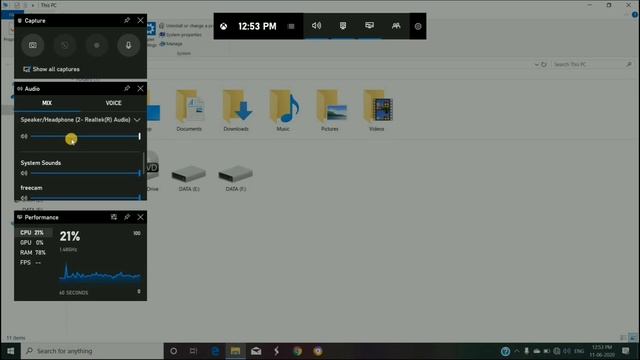Pin the Performance widget
Image resolution: width=640 pixels, height=360 pixels.
pos(127,217)
